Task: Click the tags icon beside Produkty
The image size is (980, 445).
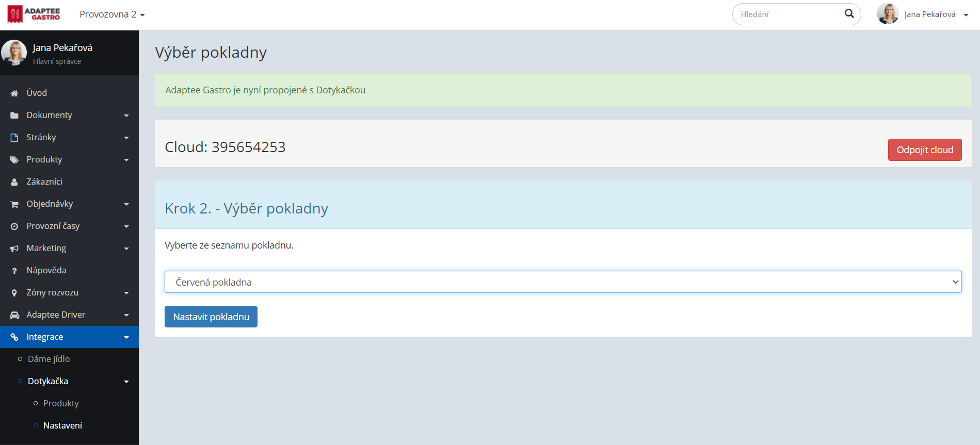Action: point(14,160)
